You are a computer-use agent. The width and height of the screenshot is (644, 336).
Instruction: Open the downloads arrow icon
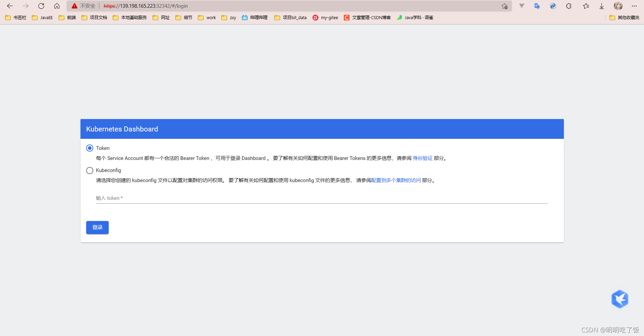602,6
